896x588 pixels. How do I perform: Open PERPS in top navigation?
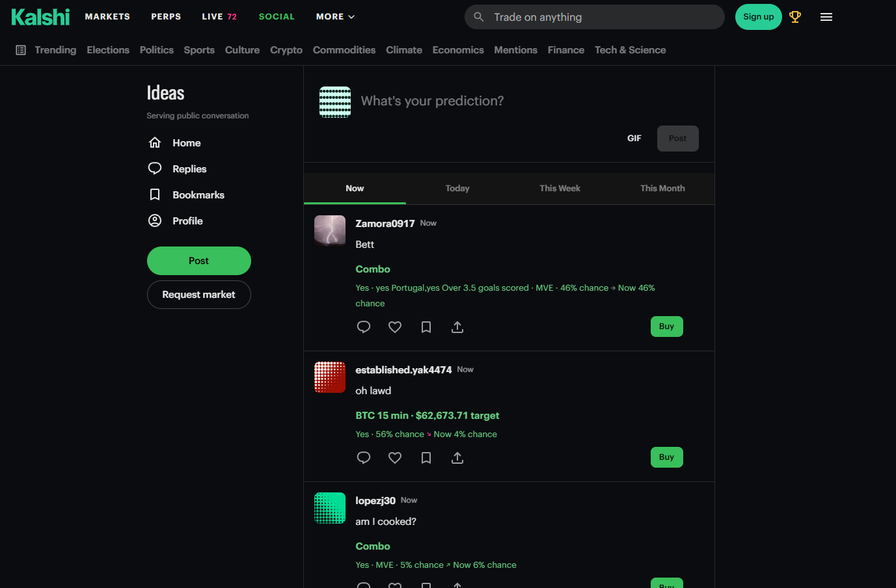[166, 17]
